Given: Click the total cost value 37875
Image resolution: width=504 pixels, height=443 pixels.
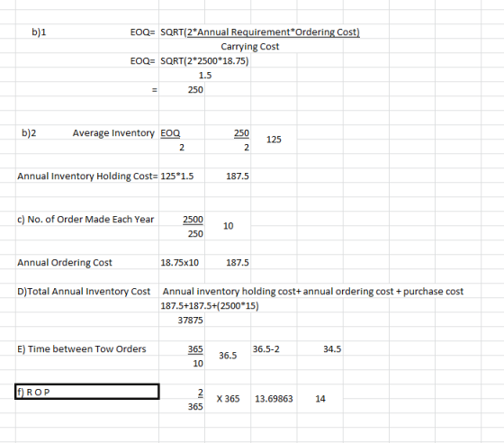Looking at the screenshot, I should 190,321.
